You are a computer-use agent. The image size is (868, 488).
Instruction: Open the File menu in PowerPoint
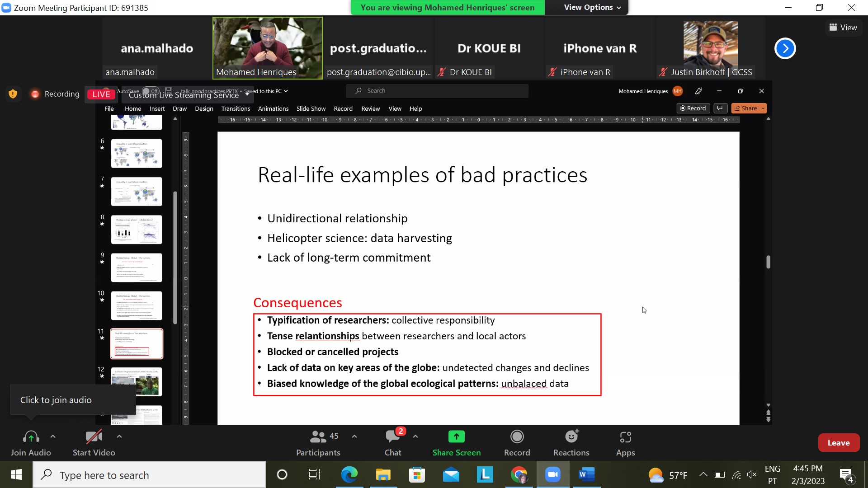[109, 108]
